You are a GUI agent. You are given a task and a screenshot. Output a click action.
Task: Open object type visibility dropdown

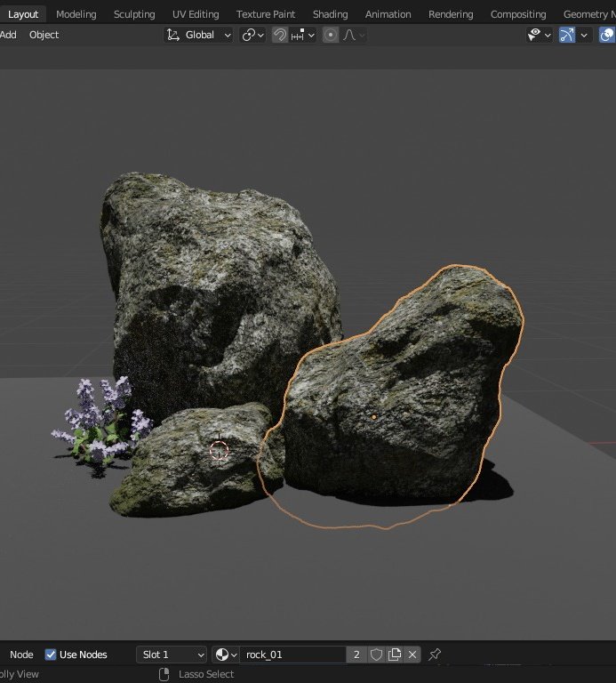(539, 35)
